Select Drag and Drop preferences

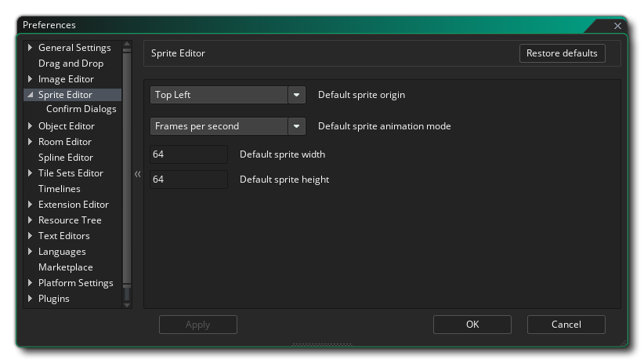pyautogui.click(x=71, y=64)
